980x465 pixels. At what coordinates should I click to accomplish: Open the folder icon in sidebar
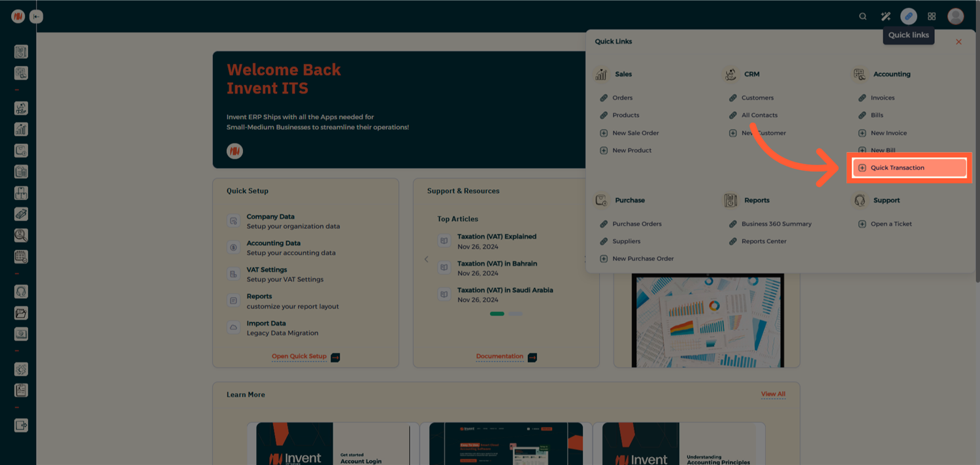coord(21,313)
